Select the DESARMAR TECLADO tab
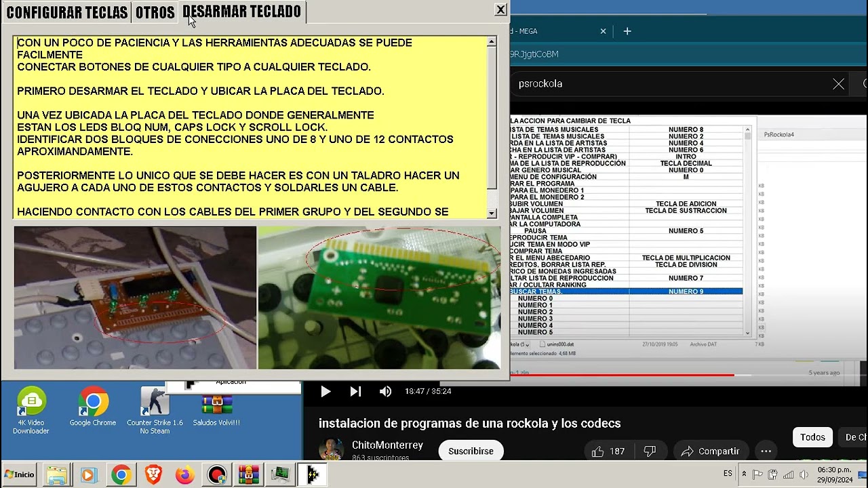The image size is (868, 488). coord(241,12)
